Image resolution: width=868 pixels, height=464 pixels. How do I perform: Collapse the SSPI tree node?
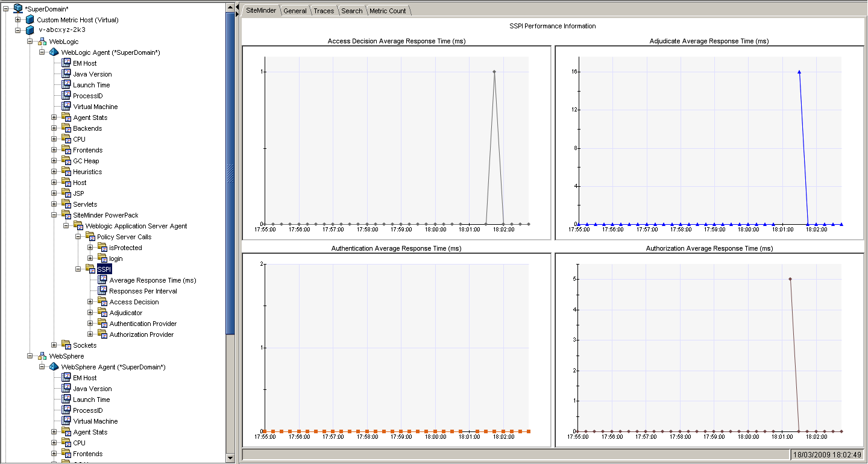(x=78, y=269)
